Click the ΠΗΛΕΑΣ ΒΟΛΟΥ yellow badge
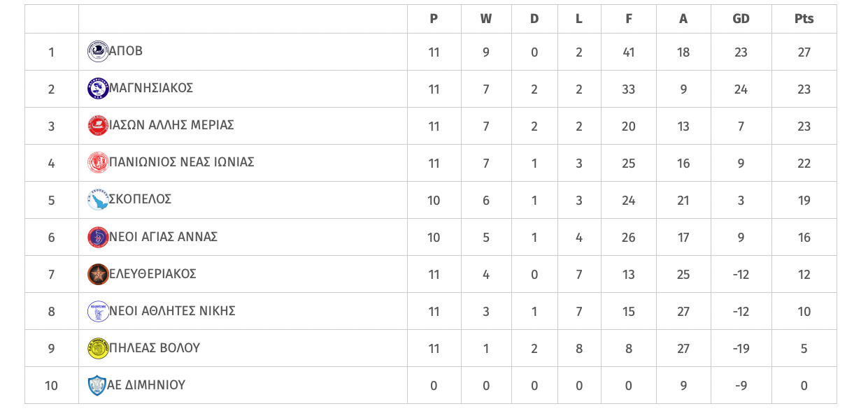The width and height of the screenshot is (868, 411). (98, 348)
